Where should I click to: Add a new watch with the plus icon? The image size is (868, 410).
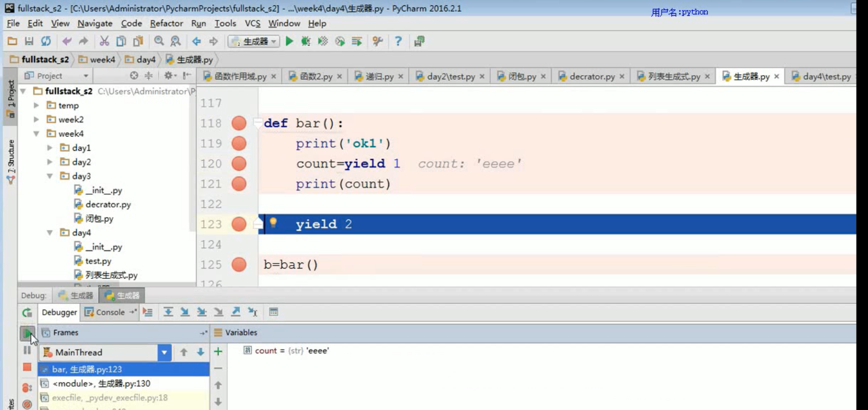click(218, 352)
